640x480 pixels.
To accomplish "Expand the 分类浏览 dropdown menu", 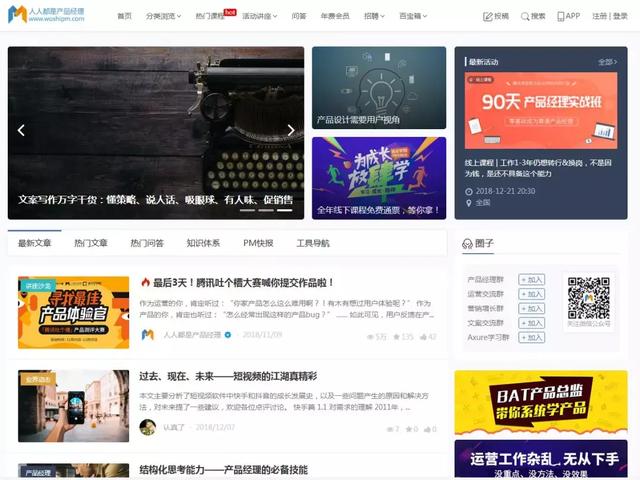I will coord(164,16).
